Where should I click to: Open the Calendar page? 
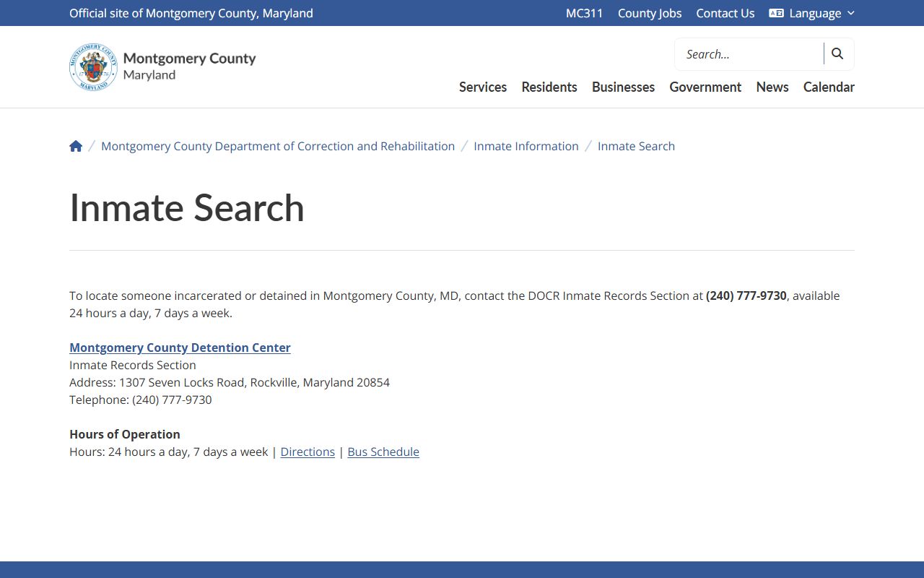point(829,87)
